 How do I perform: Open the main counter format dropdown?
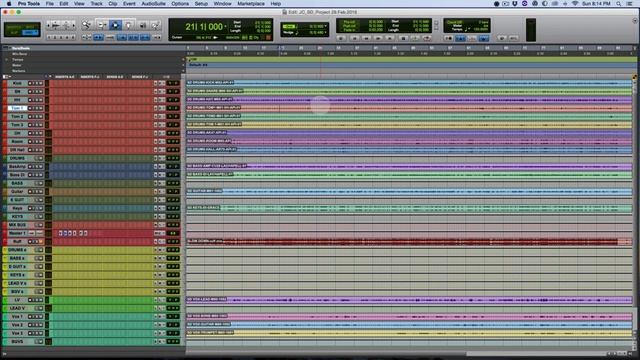tap(225, 27)
